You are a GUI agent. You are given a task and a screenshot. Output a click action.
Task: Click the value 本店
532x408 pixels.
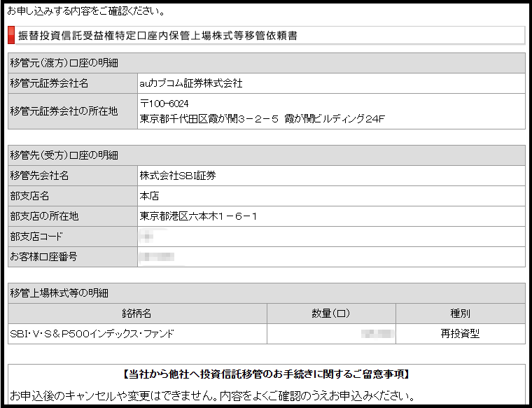click(149, 196)
